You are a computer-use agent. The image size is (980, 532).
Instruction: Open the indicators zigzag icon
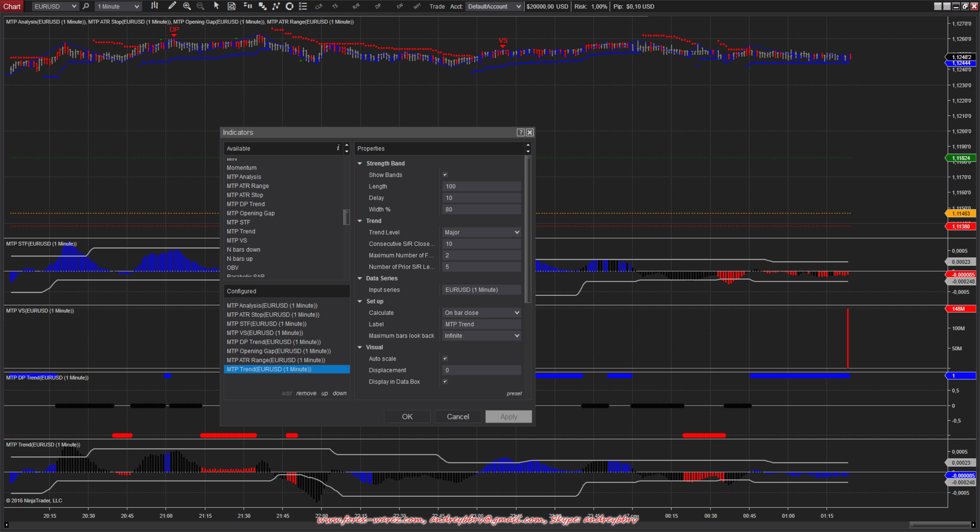pos(276,6)
